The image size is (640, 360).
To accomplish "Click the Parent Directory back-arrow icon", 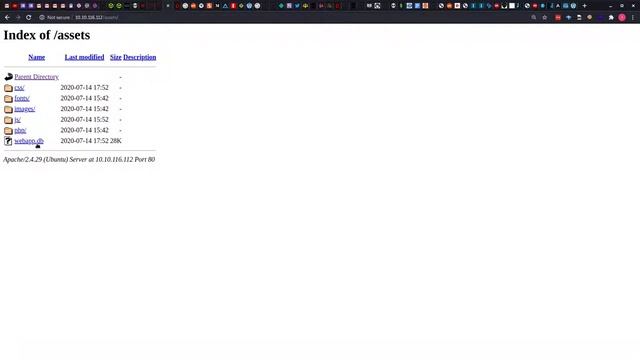I will (x=9, y=77).
